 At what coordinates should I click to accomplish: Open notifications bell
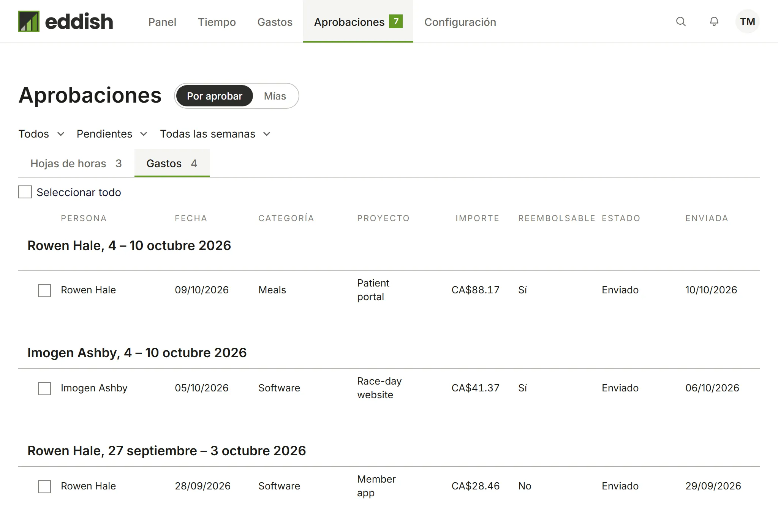[x=714, y=22]
